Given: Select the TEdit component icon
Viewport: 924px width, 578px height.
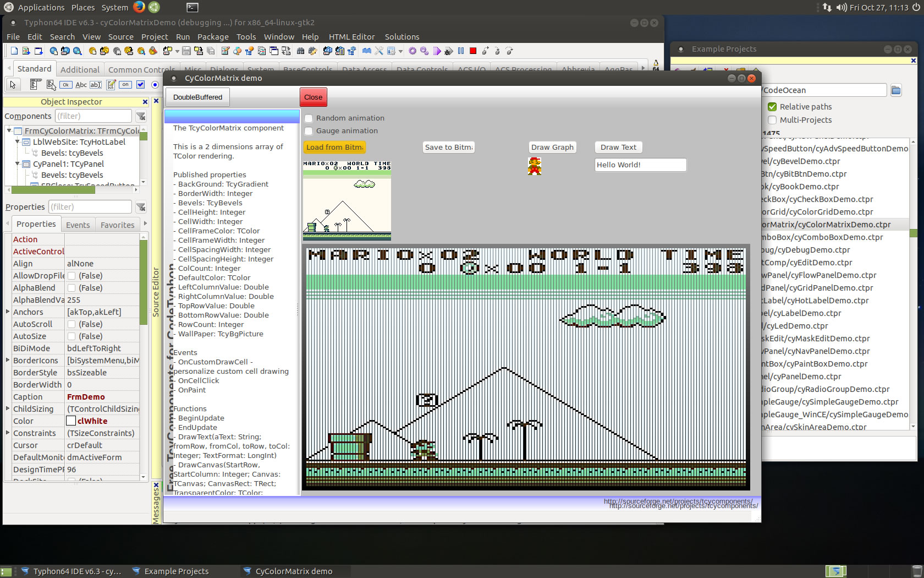Looking at the screenshot, I should tap(96, 85).
